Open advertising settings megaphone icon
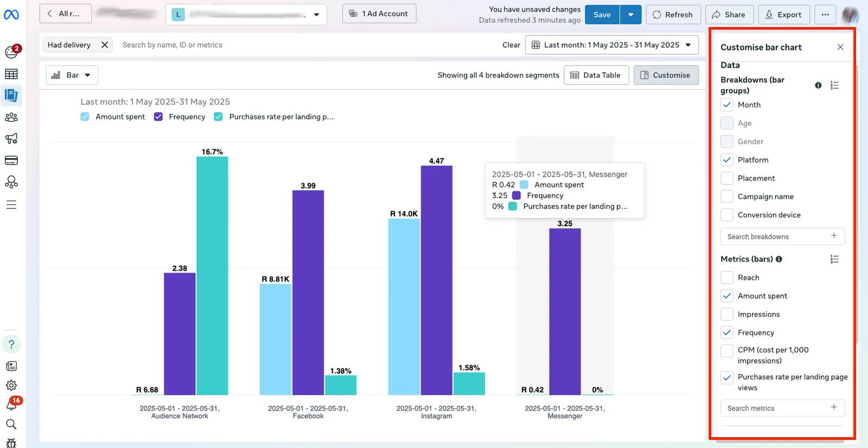The height and width of the screenshot is (448, 868). [11, 139]
